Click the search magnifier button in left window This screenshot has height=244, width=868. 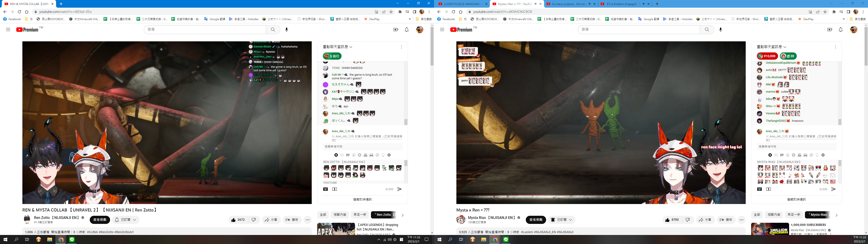(x=273, y=30)
